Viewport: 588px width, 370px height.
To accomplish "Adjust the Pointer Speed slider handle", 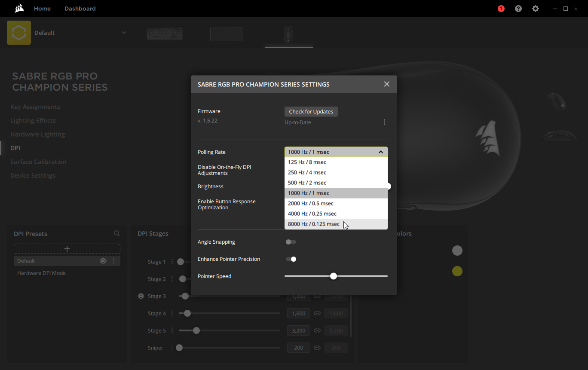I will (x=334, y=276).
